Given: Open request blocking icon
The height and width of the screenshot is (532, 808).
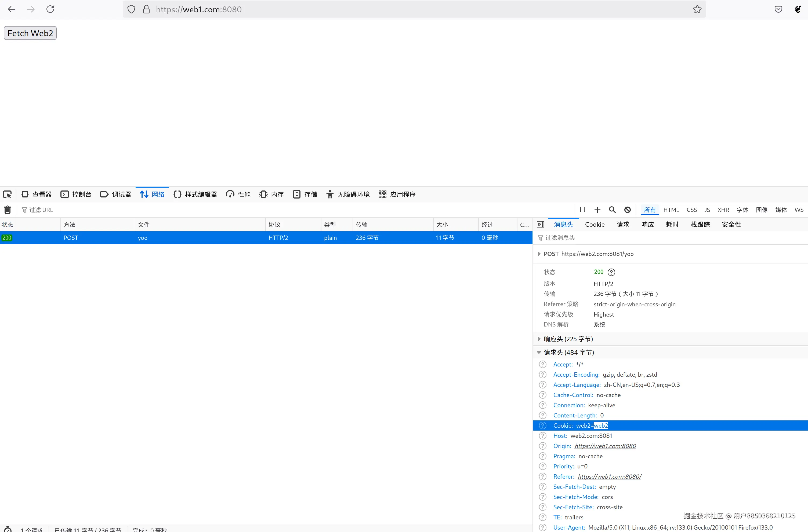Looking at the screenshot, I should (x=627, y=210).
